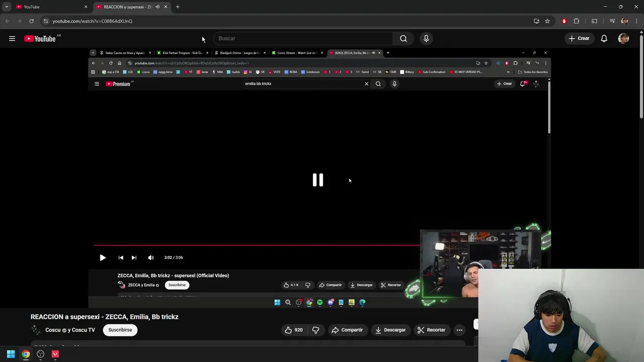Bookmark this page with the star

click(547, 21)
